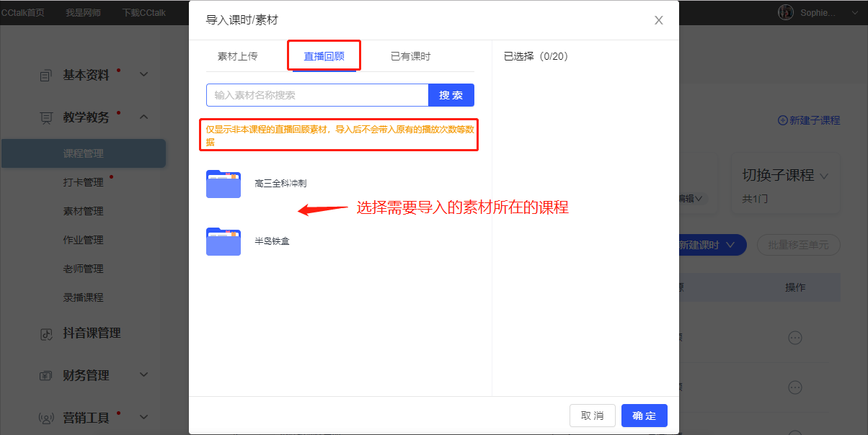The width and height of the screenshot is (868, 435).
Task: Open the 半岛铁盒 folder icon
Action: (x=223, y=241)
